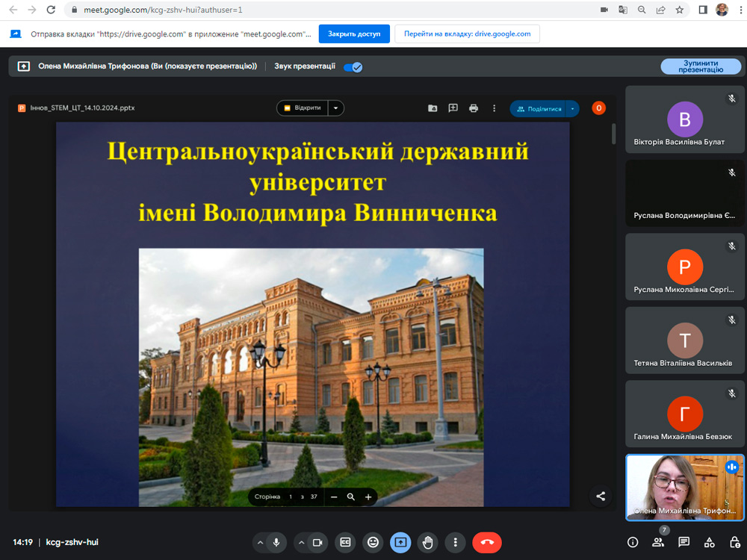Open the emoji reactions panel
747x560 pixels.
click(x=373, y=542)
